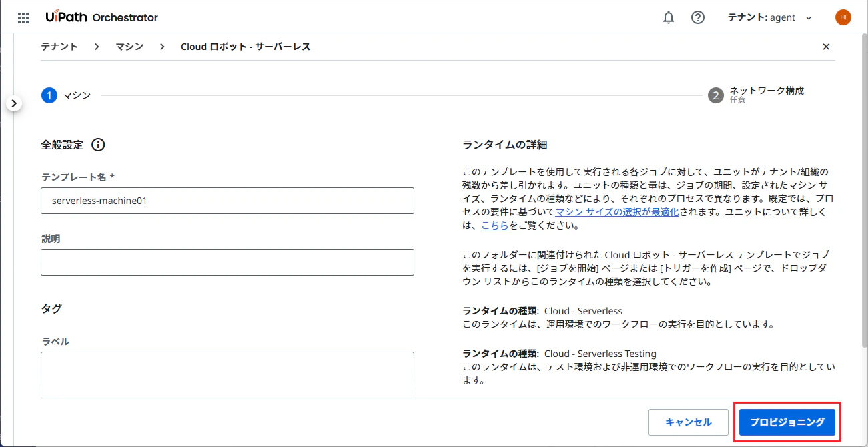
Task: Open the テナント: agent dropdown
Action: click(x=770, y=17)
